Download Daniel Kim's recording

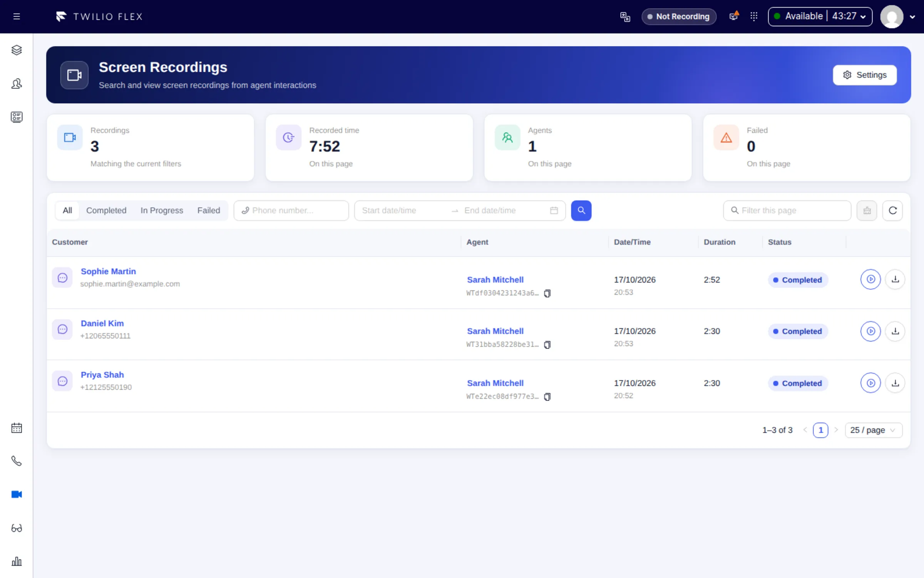click(895, 331)
